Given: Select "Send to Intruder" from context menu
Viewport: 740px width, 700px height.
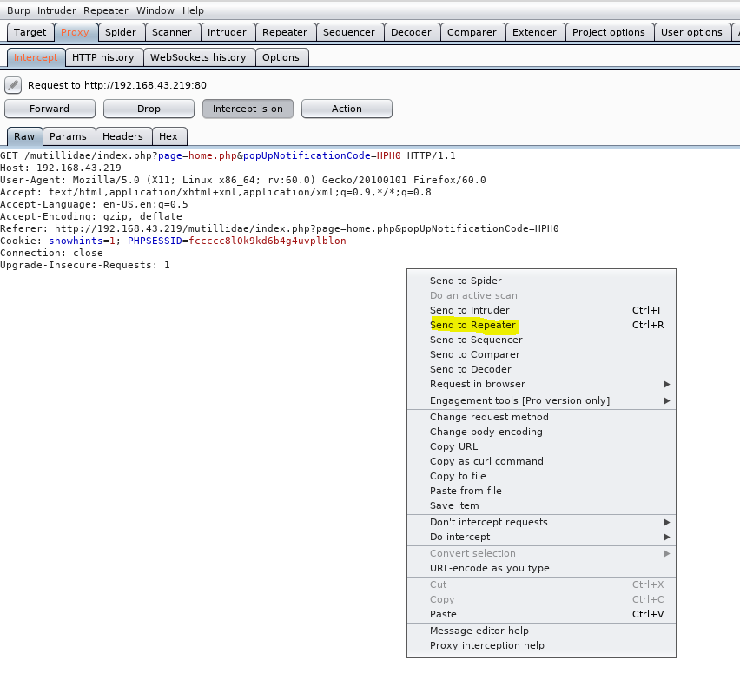Looking at the screenshot, I should click(x=471, y=310).
